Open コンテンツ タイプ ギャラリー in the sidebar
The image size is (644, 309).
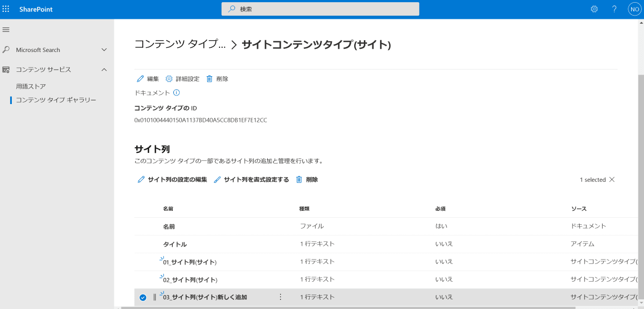(x=56, y=100)
